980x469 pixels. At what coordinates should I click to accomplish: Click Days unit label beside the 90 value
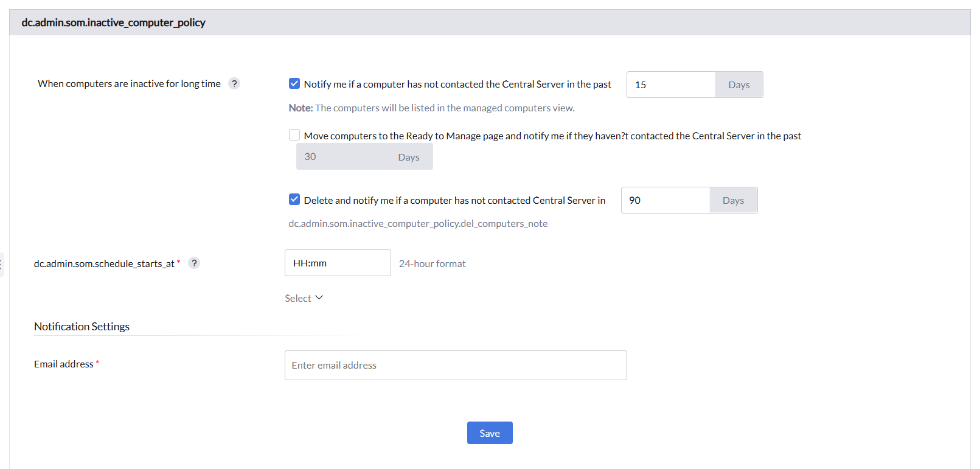pos(733,201)
